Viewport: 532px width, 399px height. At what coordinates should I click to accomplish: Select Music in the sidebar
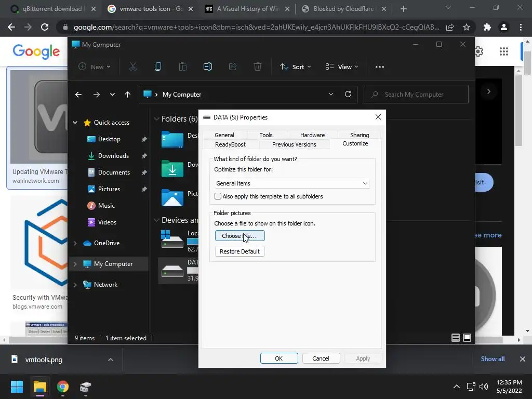(106, 206)
